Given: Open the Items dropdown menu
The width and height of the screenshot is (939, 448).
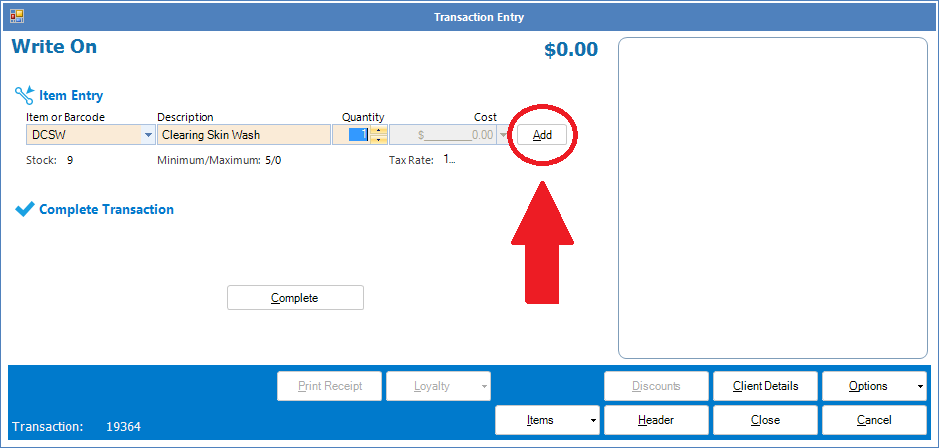Looking at the screenshot, I should [x=547, y=420].
